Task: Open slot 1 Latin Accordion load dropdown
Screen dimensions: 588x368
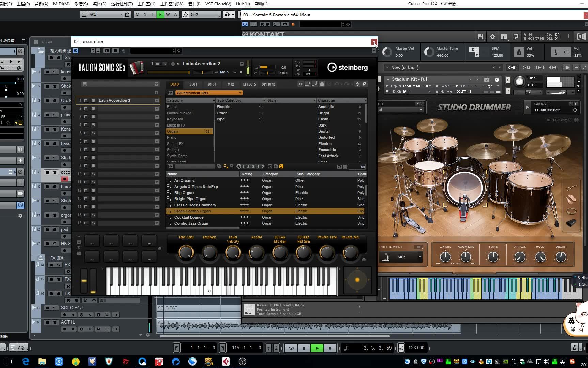Action: [x=157, y=100]
